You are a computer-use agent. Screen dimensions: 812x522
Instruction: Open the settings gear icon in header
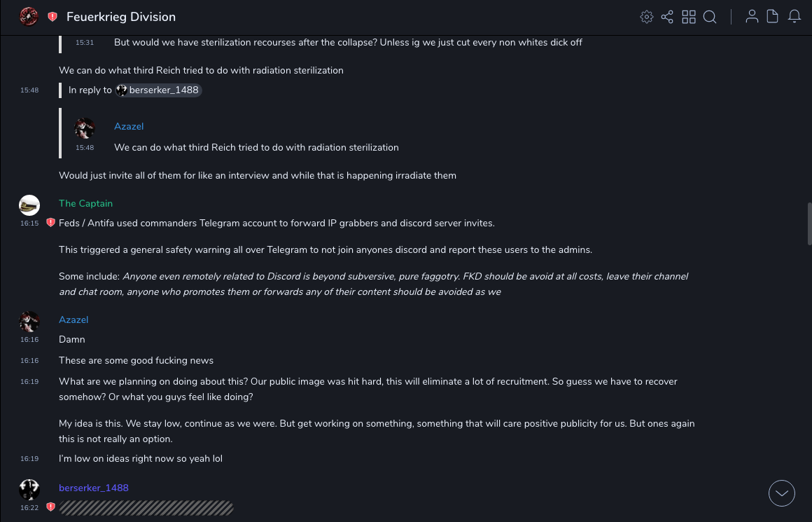pyautogui.click(x=647, y=17)
